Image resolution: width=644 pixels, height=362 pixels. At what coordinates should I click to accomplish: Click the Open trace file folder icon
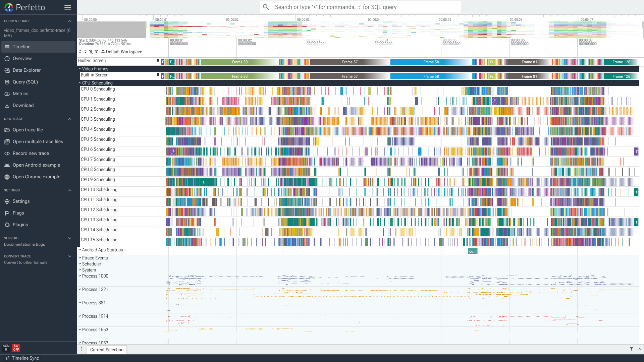click(x=7, y=130)
